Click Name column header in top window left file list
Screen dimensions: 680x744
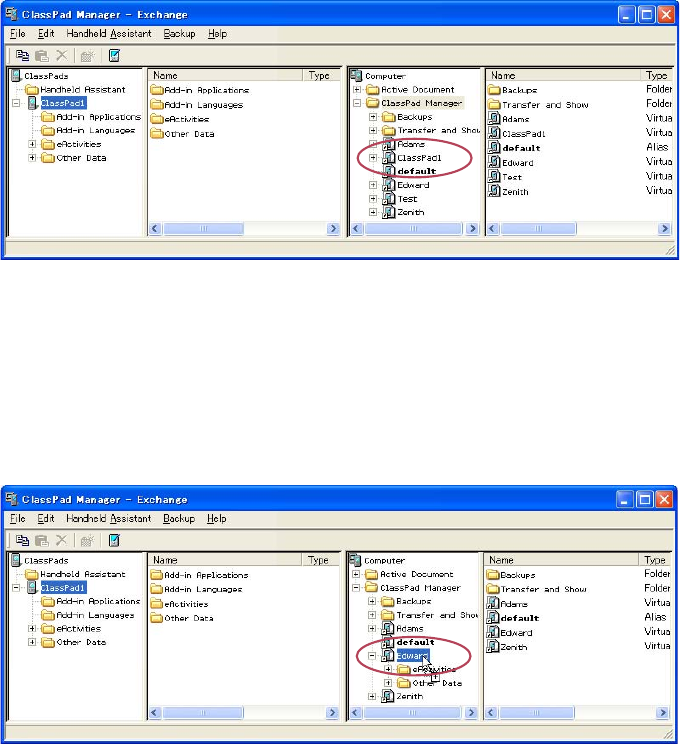click(225, 75)
